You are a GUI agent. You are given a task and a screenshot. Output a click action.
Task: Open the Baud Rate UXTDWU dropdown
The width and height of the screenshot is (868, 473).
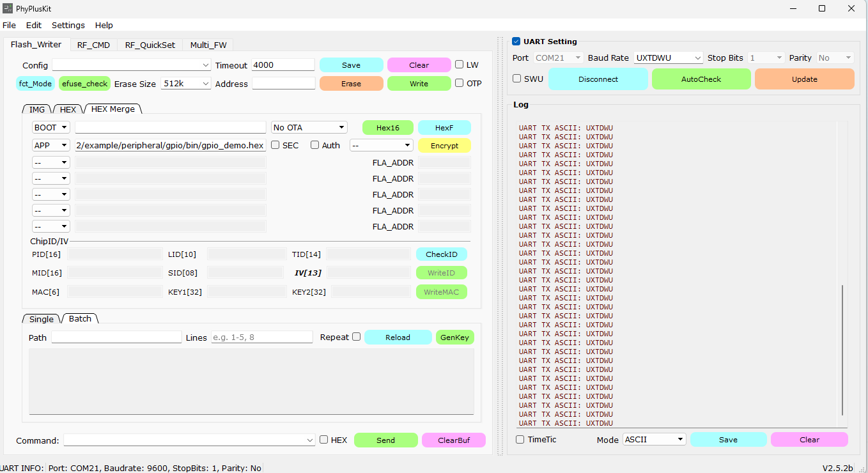[x=669, y=58]
